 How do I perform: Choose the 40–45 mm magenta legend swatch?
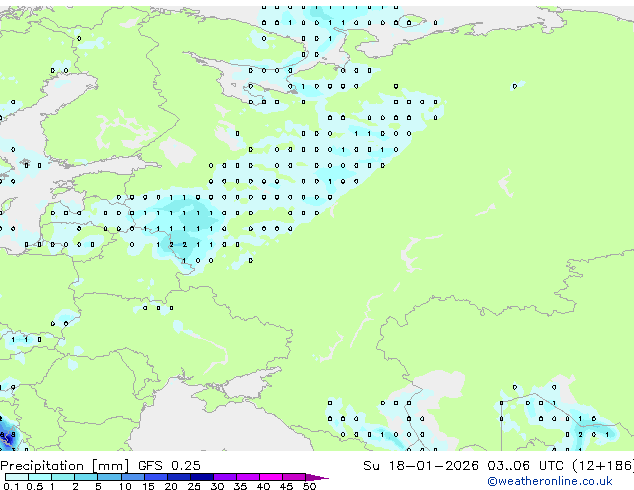coord(271,477)
